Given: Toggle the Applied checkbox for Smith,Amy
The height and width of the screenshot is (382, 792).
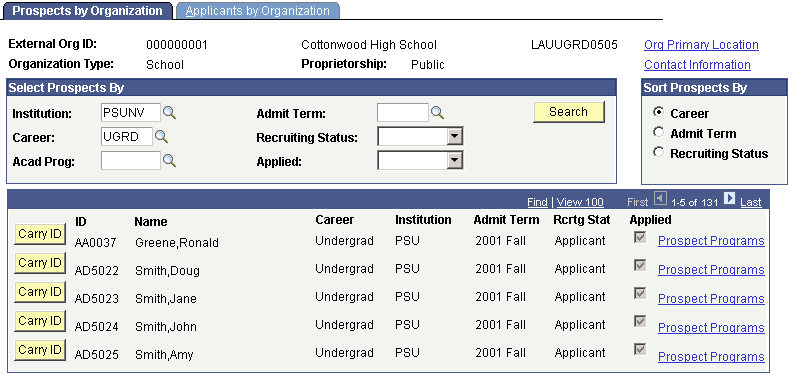Looking at the screenshot, I should click(640, 349).
